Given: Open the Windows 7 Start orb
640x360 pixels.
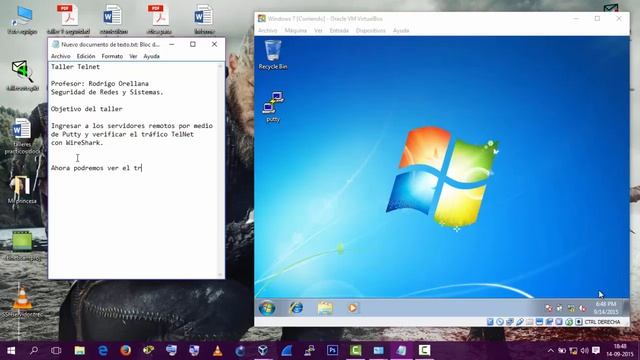Looking at the screenshot, I should [267, 308].
